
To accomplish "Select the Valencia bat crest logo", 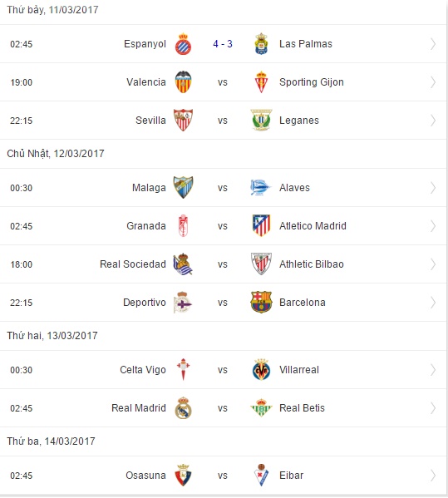I will (x=183, y=82).
